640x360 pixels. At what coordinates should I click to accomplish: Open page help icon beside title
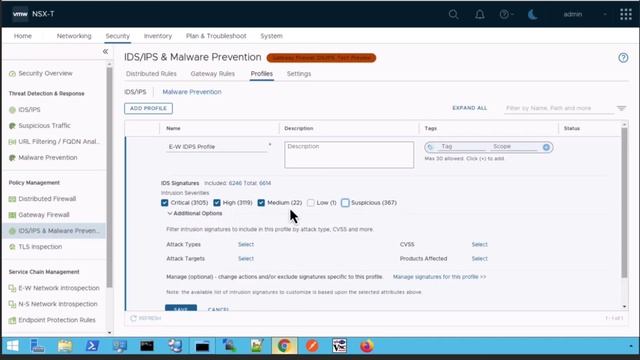(x=623, y=58)
